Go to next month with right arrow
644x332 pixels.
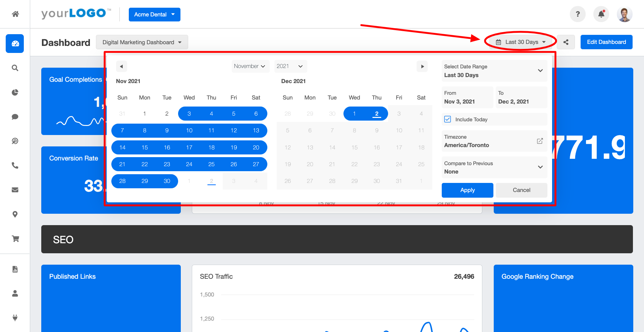click(x=422, y=66)
